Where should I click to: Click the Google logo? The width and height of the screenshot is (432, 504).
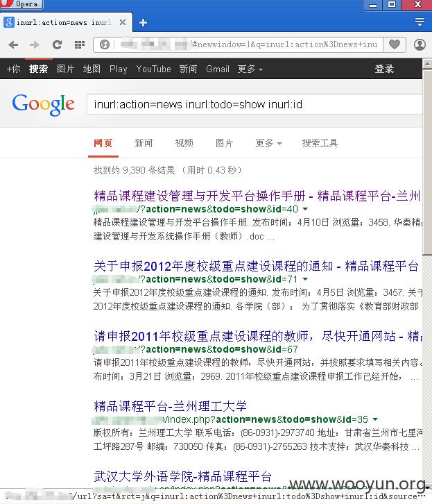click(x=43, y=104)
